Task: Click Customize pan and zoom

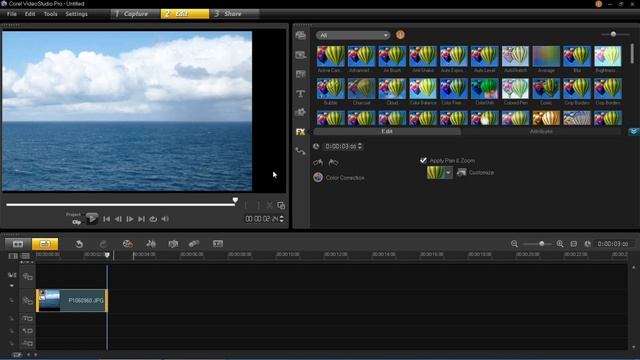Action: pyautogui.click(x=475, y=173)
